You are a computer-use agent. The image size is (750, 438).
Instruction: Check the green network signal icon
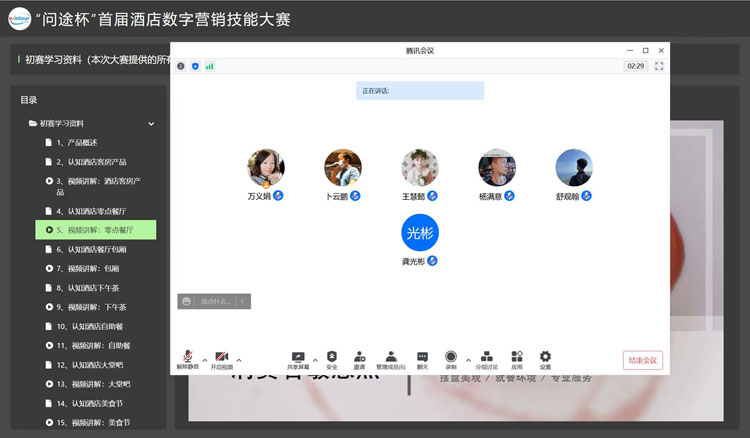pyautogui.click(x=210, y=66)
